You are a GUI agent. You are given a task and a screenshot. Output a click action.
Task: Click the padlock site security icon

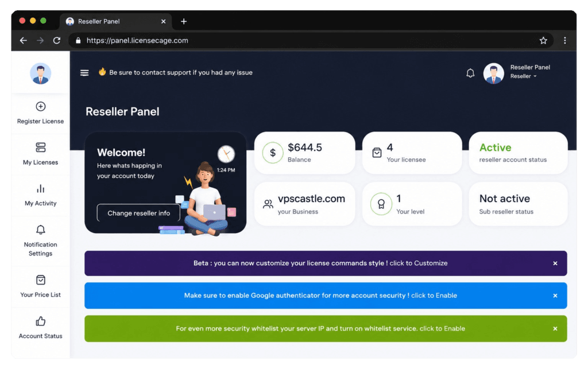pos(78,41)
